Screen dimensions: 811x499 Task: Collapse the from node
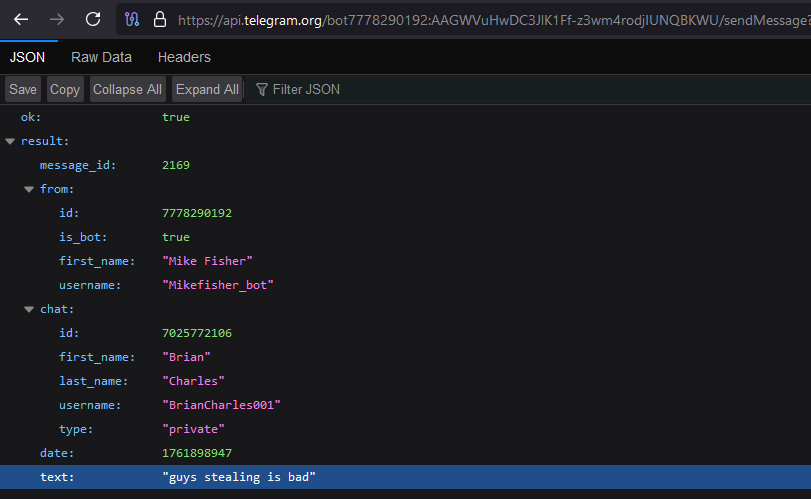pyautogui.click(x=29, y=189)
